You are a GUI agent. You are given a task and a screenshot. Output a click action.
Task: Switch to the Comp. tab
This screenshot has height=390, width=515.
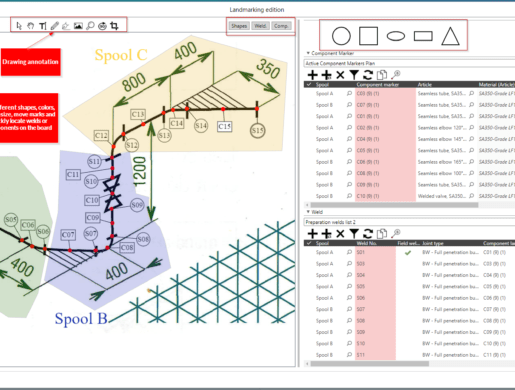coord(281,26)
